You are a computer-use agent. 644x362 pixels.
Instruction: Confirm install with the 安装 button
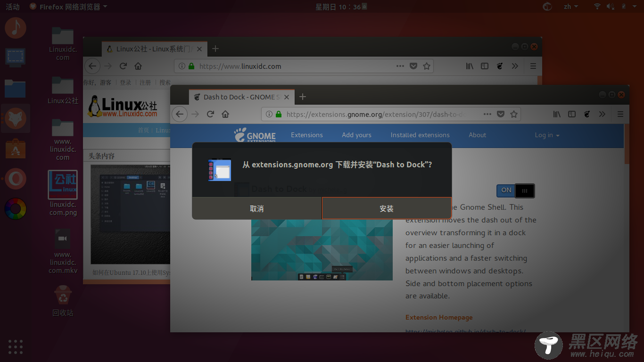point(387,208)
